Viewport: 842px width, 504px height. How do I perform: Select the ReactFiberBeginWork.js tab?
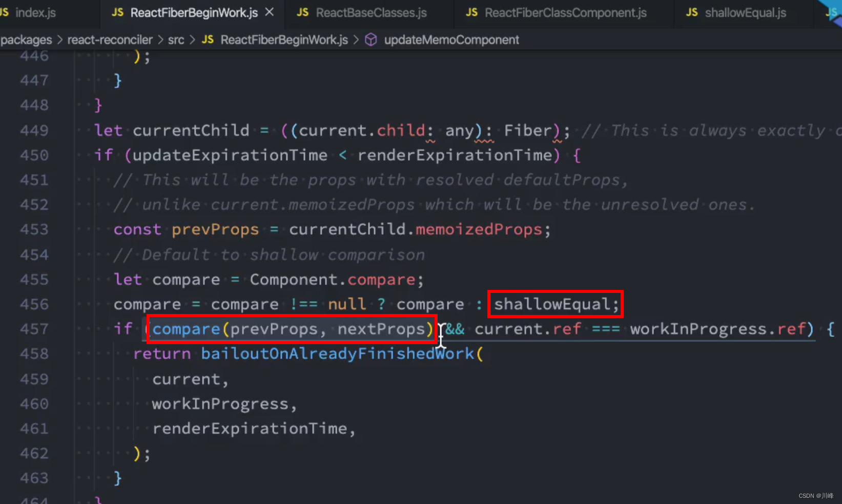pos(194,12)
